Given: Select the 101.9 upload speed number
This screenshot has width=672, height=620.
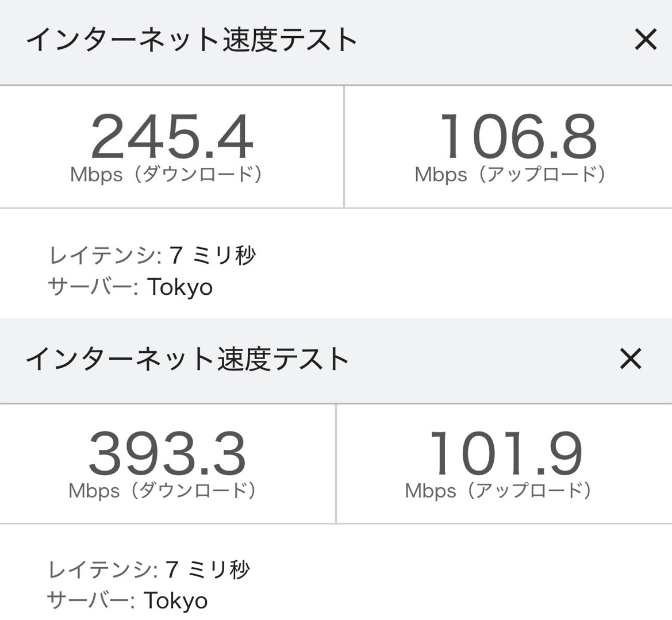Looking at the screenshot, I should click(x=506, y=454).
